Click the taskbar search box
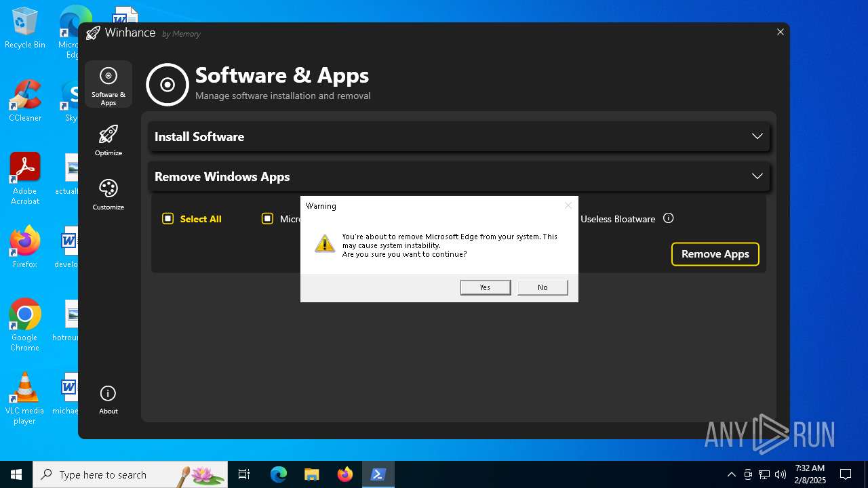The height and width of the screenshot is (488, 868). (x=130, y=474)
